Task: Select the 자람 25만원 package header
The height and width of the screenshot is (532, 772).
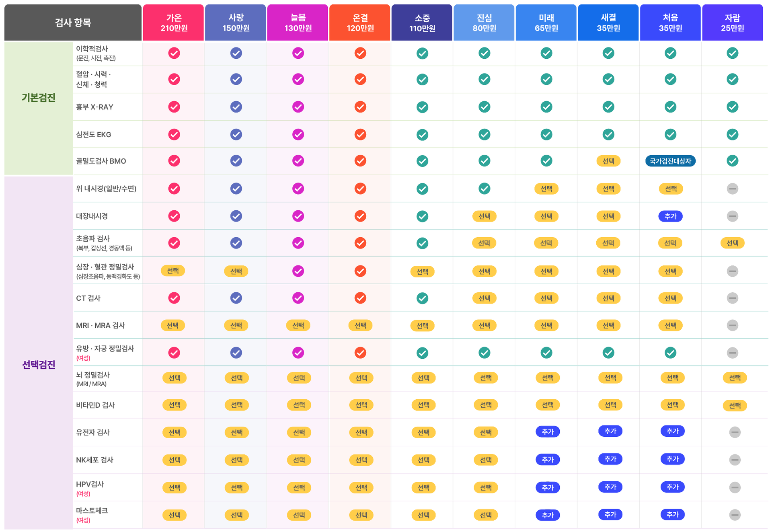Action: click(x=732, y=23)
